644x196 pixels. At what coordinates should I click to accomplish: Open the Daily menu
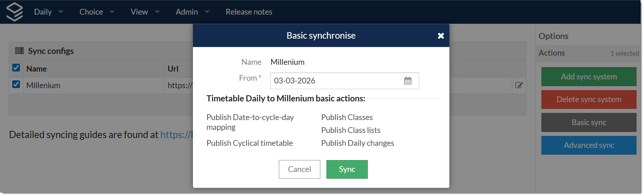point(43,12)
